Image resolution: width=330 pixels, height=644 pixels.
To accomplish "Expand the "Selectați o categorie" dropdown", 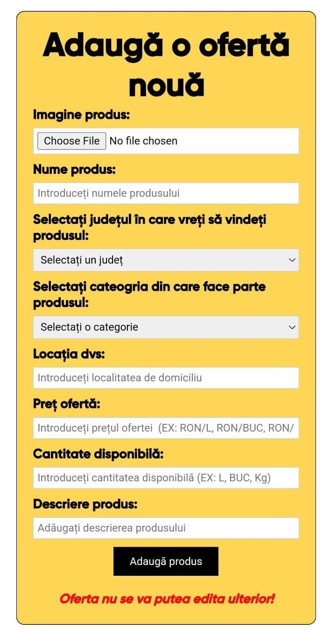I will 166,327.
